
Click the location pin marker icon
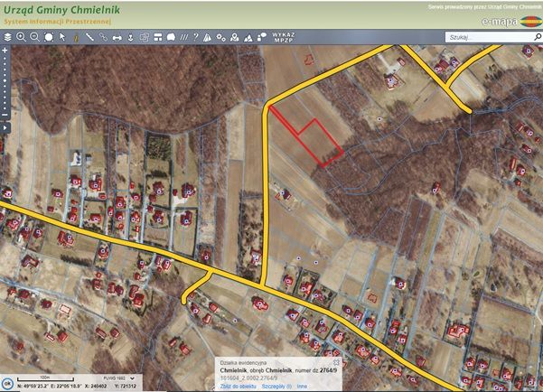[234, 37]
